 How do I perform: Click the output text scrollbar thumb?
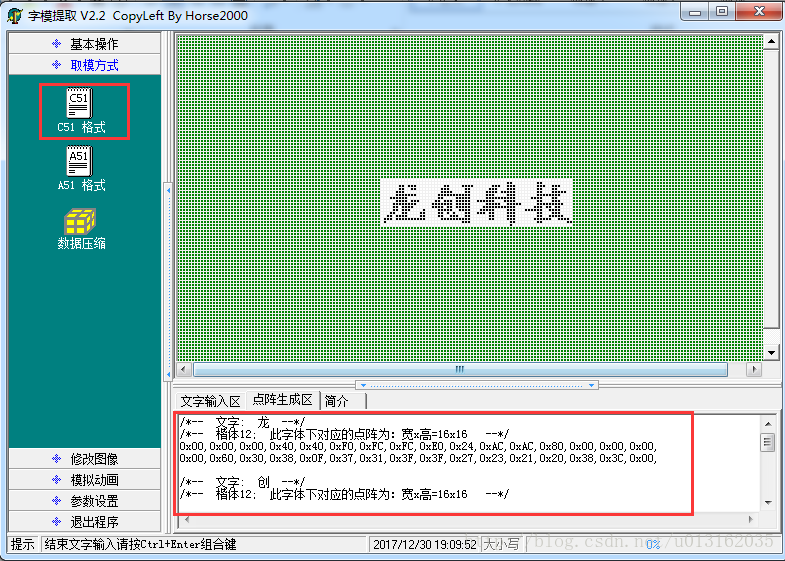click(768, 442)
